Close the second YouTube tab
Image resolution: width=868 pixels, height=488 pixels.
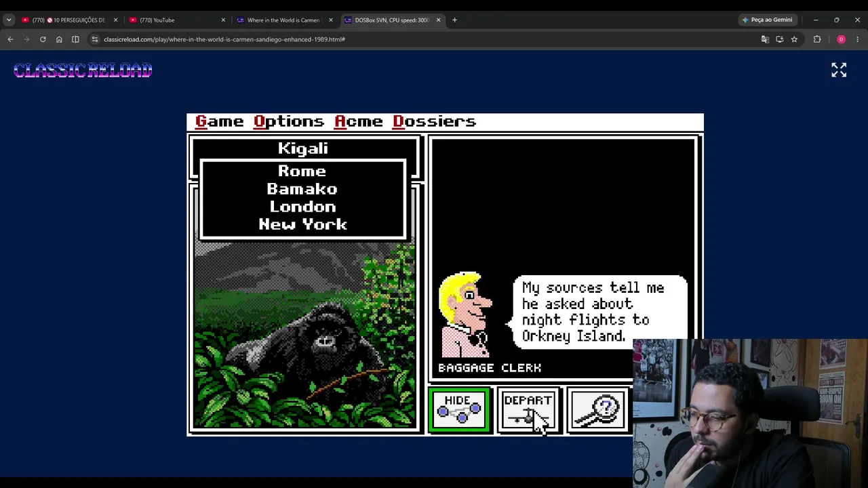223,20
